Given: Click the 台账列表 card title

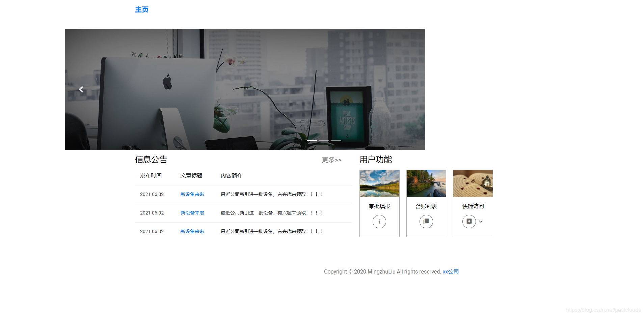Looking at the screenshot, I should pos(426,206).
